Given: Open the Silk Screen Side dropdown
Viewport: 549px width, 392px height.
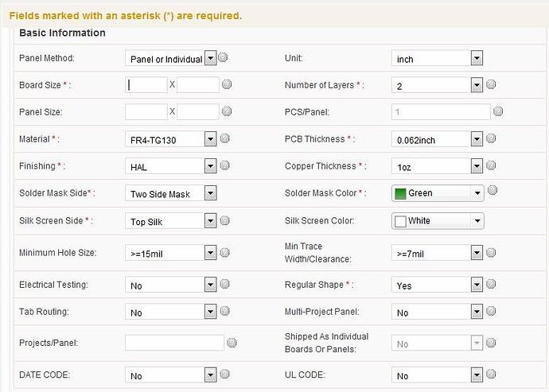Looking at the screenshot, I should pos(171,221).
